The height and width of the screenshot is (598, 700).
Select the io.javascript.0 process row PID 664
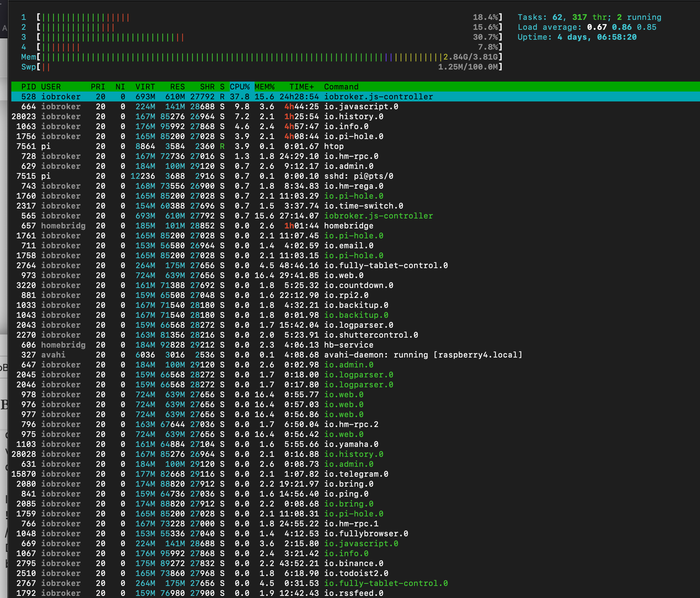(361, 107)
